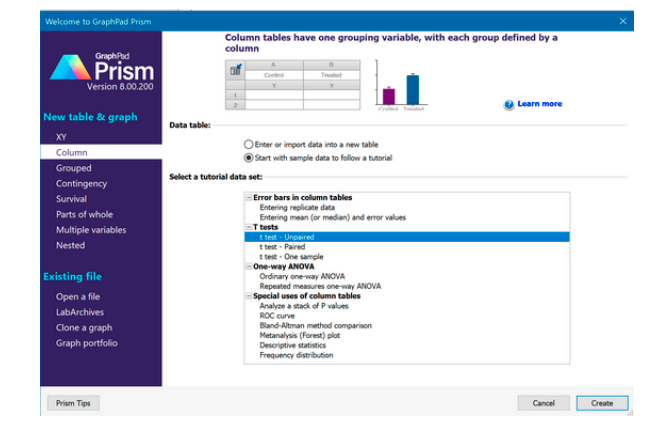
Task: Click the 'Control' cell in table preview
Action: 274,75
